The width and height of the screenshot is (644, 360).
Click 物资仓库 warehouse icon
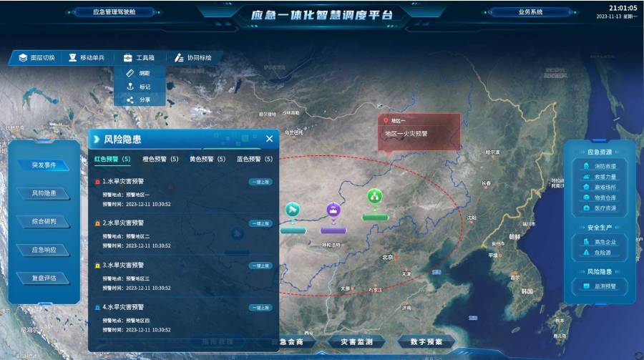(x=587, y=198)
